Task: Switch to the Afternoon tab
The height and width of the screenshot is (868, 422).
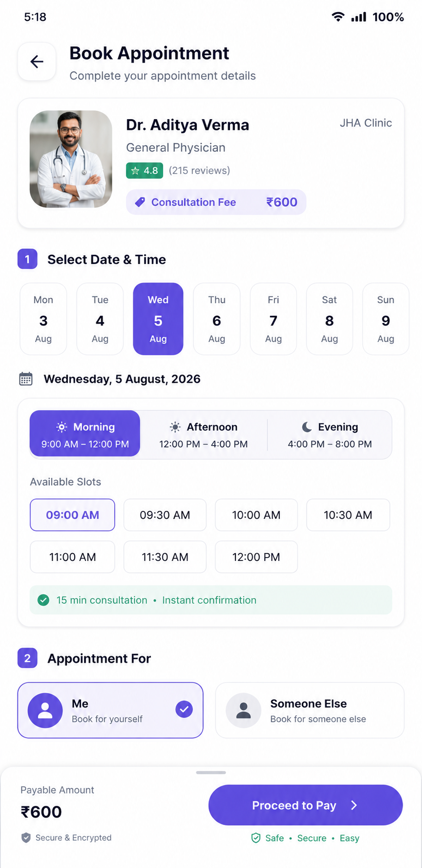Action: point(204,434)
